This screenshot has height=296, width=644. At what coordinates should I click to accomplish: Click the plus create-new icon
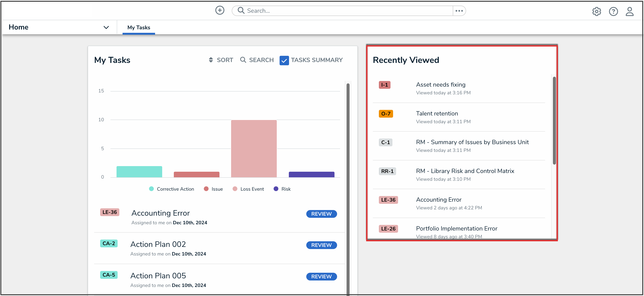[220, 11]
